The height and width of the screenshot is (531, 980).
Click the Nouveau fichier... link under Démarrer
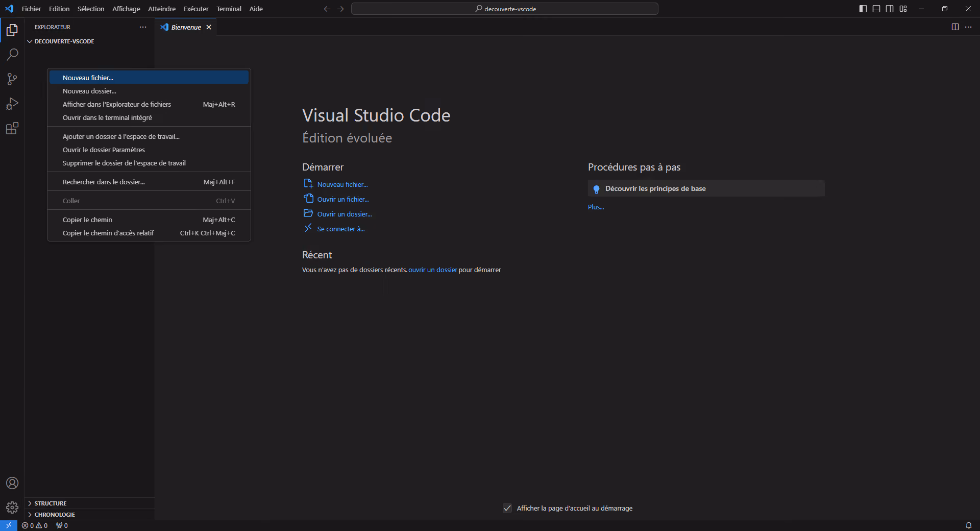point(342,184)
